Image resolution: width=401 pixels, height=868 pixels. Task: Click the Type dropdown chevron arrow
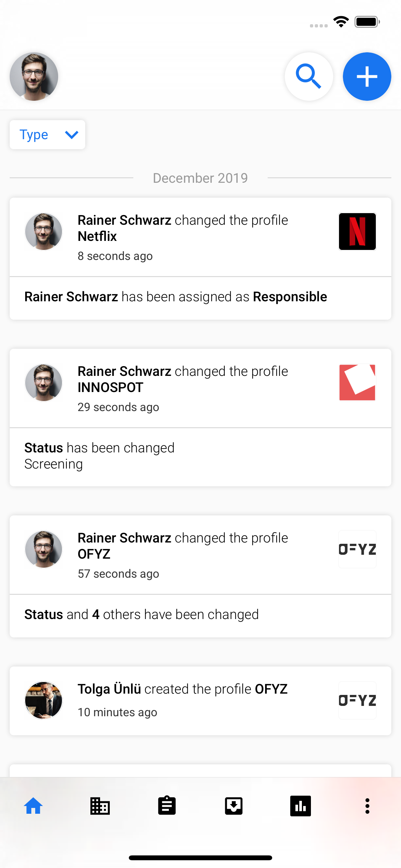[71, 134]
